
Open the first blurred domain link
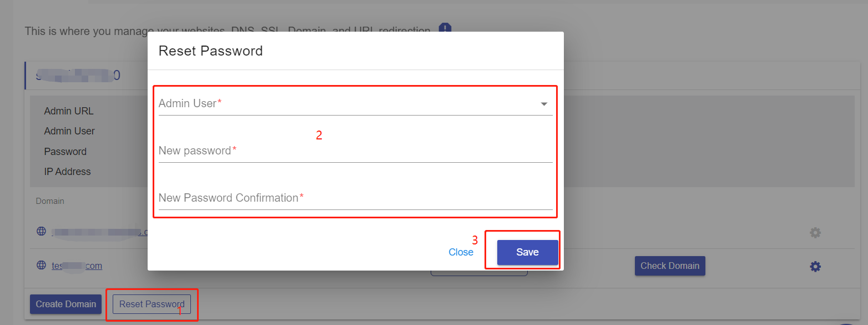coord(100,232)
